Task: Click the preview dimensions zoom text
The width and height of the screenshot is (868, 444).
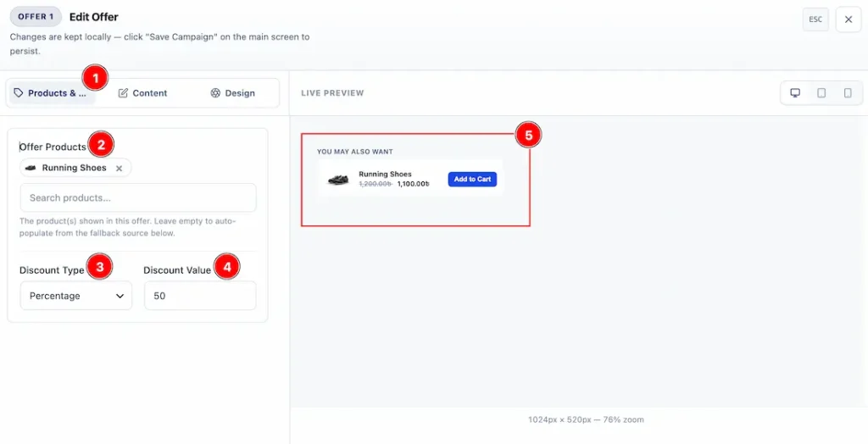Action: point(586,419)
